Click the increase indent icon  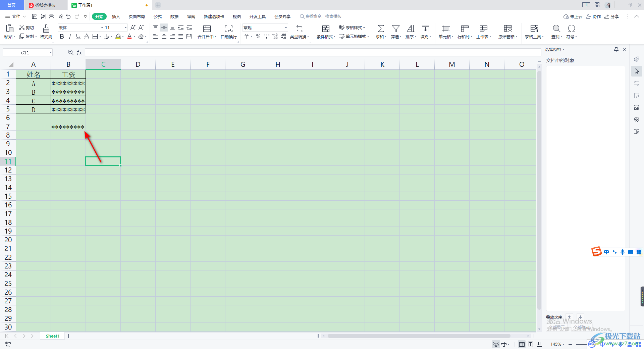pos(189,28)
